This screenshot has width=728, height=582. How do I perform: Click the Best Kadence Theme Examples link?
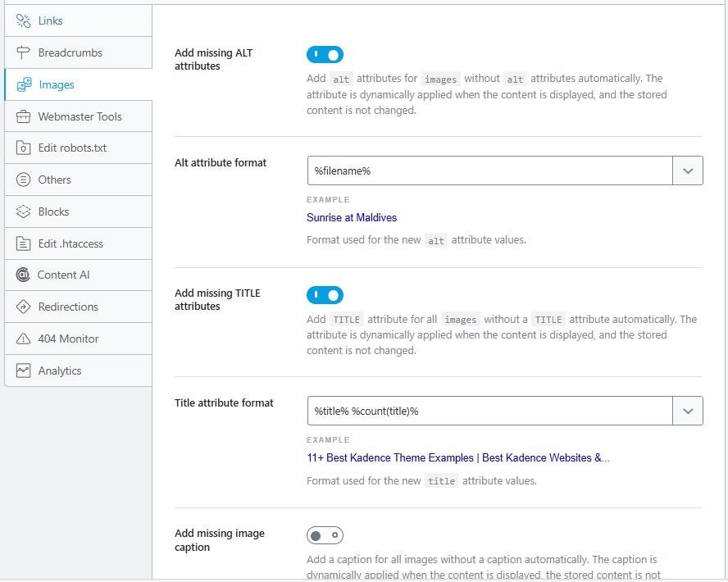tap(457, 458)
